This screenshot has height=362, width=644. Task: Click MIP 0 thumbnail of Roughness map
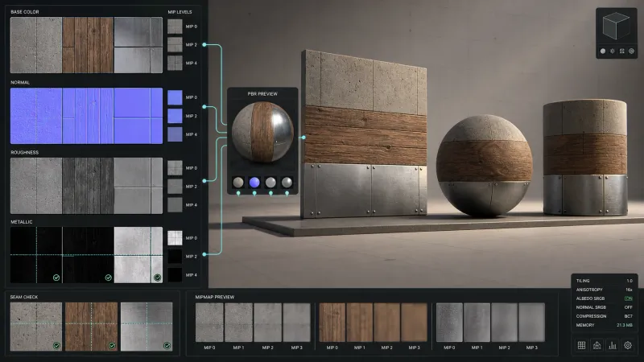(175, 168)
